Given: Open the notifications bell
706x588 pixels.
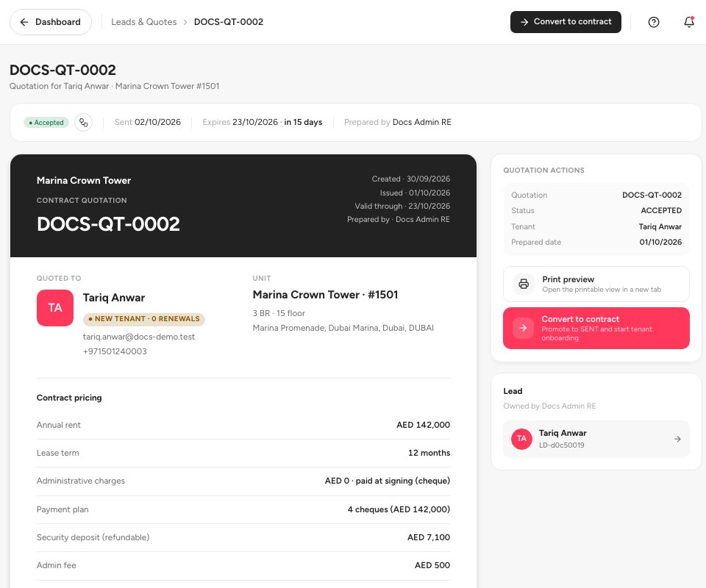Looking at the screenshot, I should tap(689, 22).
